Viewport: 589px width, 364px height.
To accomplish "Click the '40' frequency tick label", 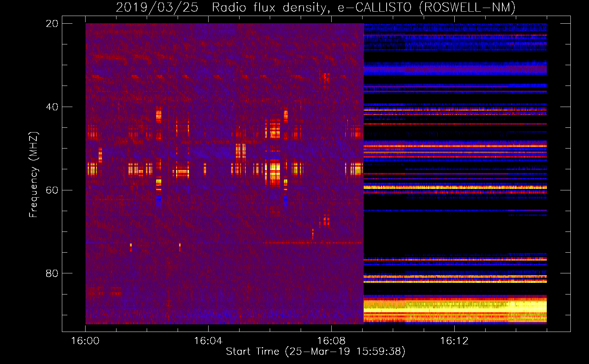I will [x=52, y=107].
